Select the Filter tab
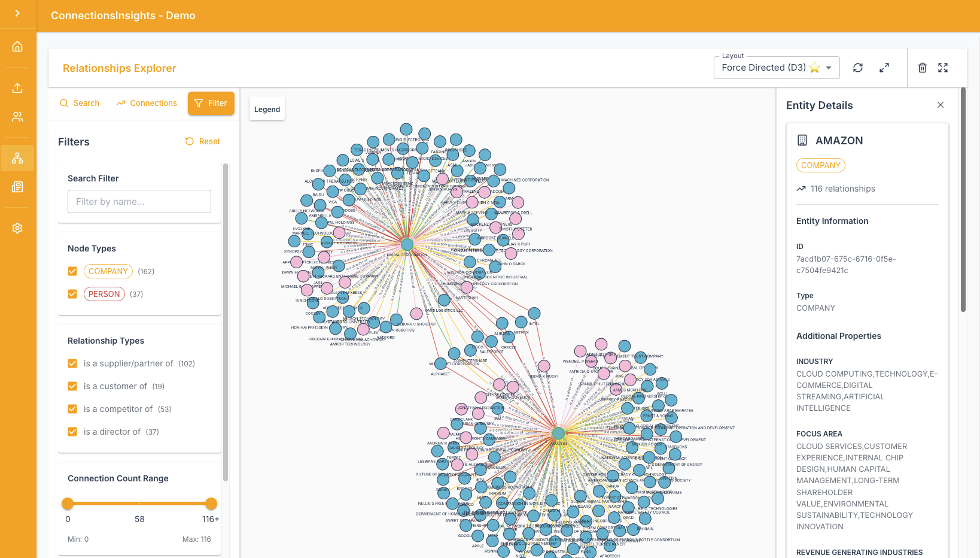The height and width of the screenshot is (558, 980). [x=211, y=103]
